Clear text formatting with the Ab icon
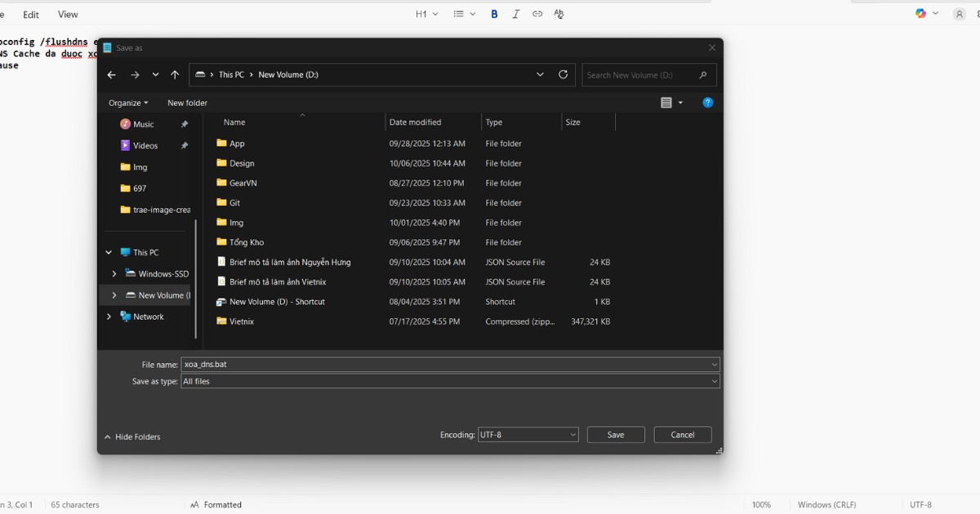Image resolution: width=980 pixels, height=514 pixels. [x=559, y=14]
